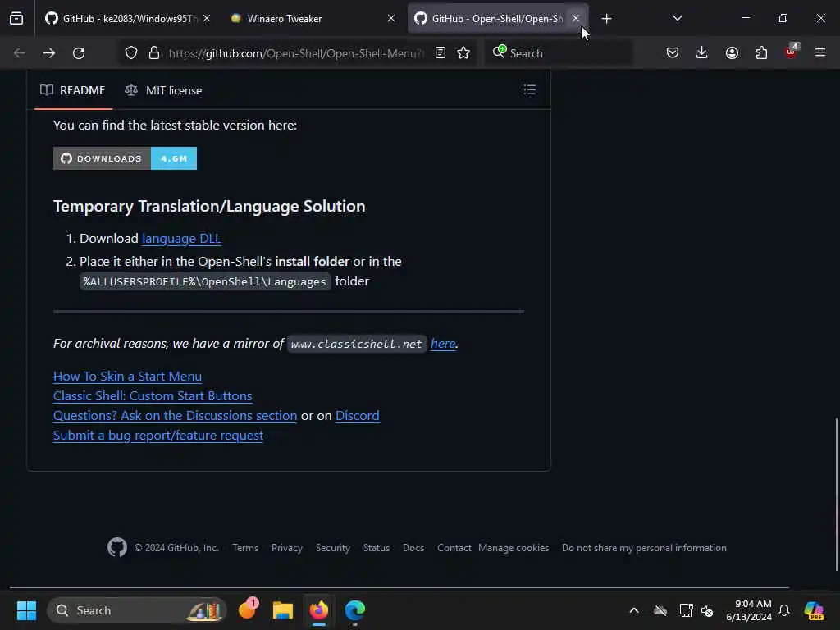This screenshot has height=630, width=840.
Task: Open classicshell.net mirror 'here' link
Action: coord(442,344)
